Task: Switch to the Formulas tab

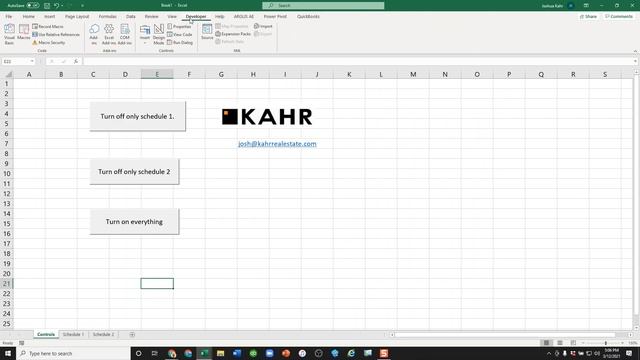Action: click(x=107, y=16)
